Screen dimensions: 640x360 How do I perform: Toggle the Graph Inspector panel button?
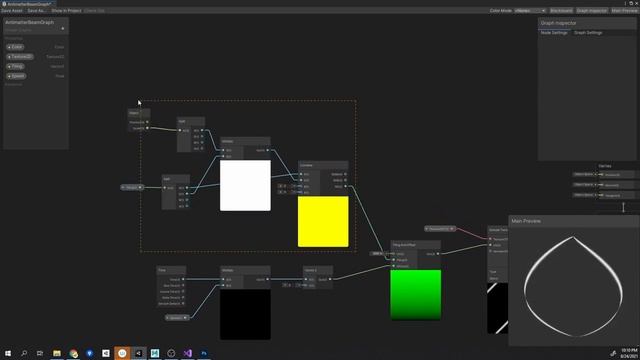pyautogui.click(x=591, y=11)
